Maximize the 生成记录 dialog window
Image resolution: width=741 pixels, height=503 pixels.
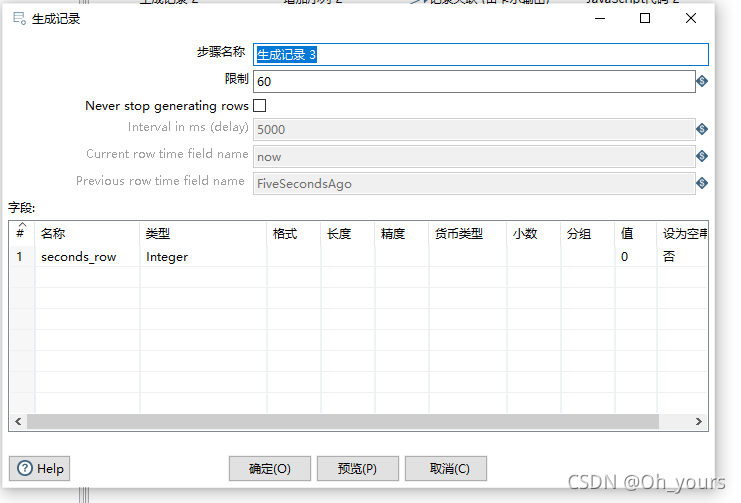tap(645, 18)
